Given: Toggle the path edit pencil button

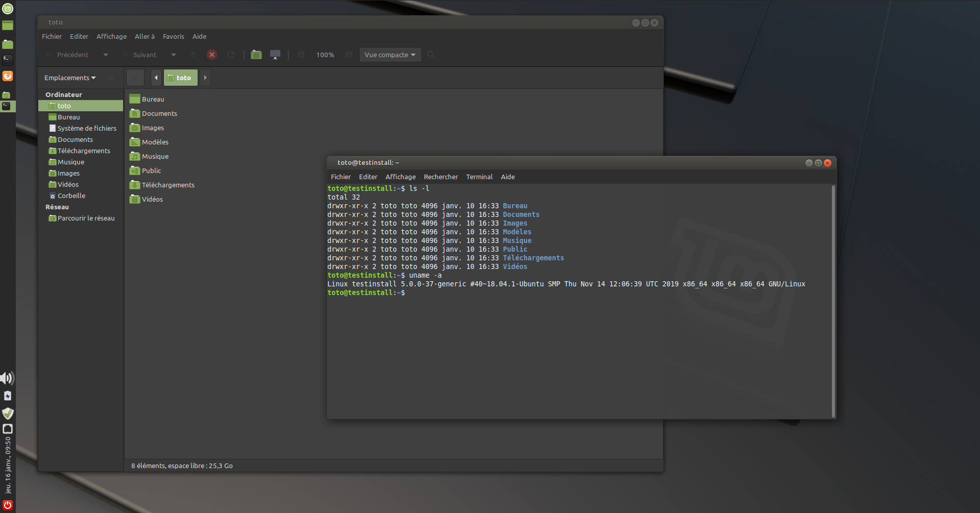Looking at the screenshot, I should (135, 78).
